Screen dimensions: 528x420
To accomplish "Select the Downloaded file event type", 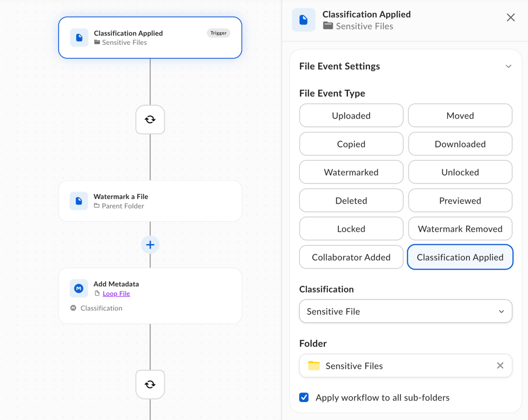I will click(460, 144).
